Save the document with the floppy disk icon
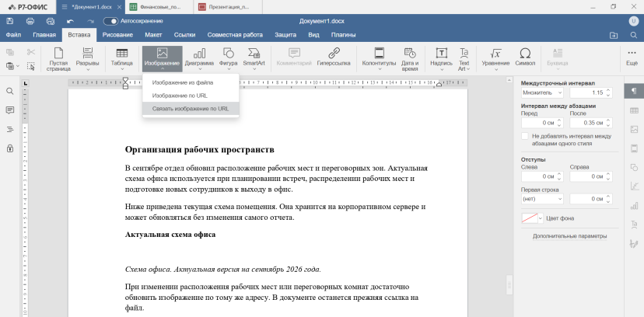The width and height of the screenshot is (644, 317). pos(10,21)
